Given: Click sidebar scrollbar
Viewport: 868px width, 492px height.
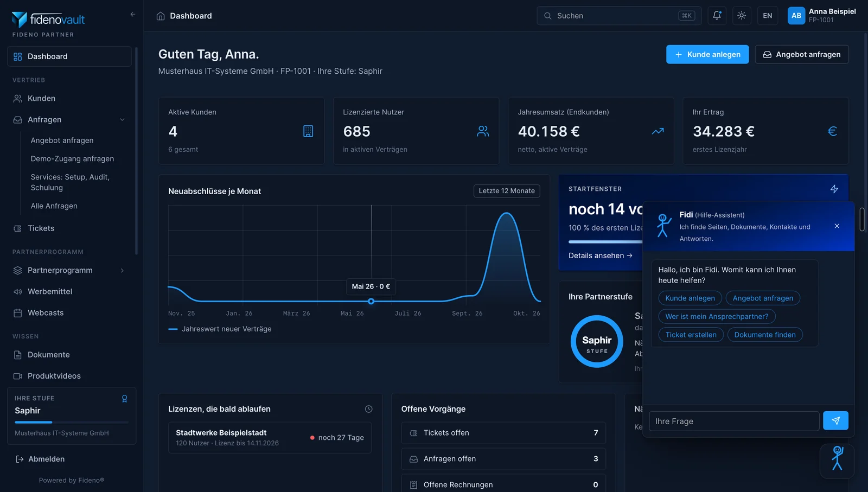Looking at the screenshot, I should coord(136,151).
